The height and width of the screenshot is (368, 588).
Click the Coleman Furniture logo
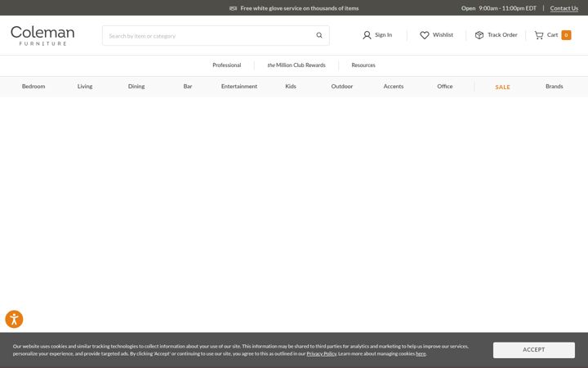[42, 36]
